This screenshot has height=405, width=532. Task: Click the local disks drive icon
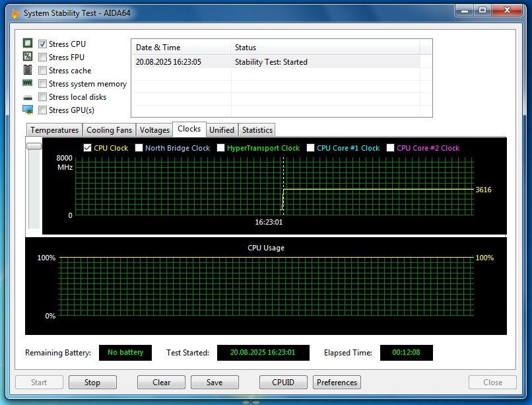pos(28,98)
